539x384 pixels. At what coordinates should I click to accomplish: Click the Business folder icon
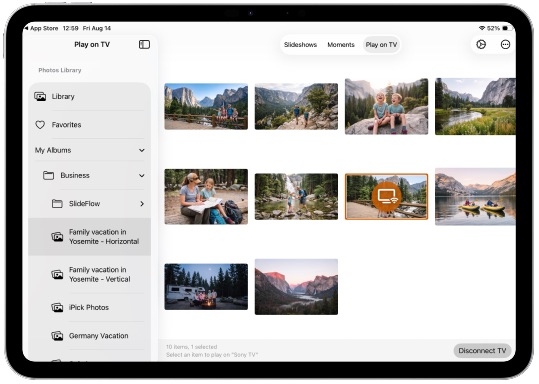click(x=48, y=175)
